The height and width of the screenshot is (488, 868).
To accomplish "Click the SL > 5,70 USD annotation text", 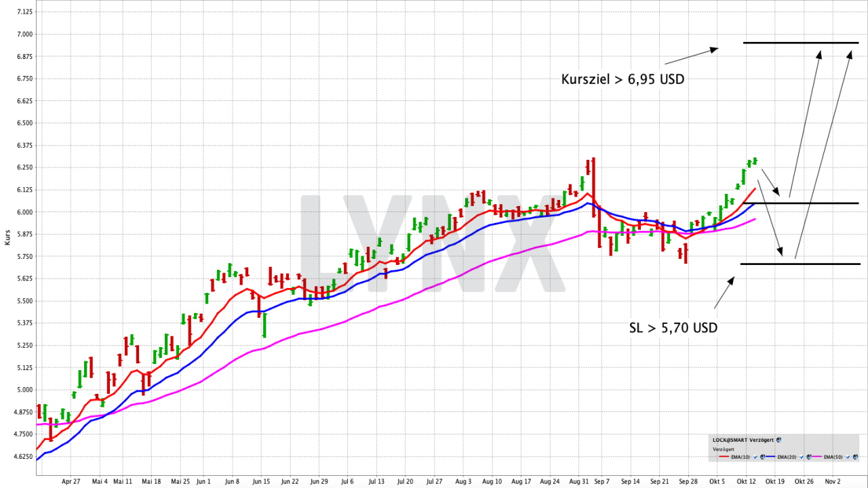I will [x=673, y=328].
